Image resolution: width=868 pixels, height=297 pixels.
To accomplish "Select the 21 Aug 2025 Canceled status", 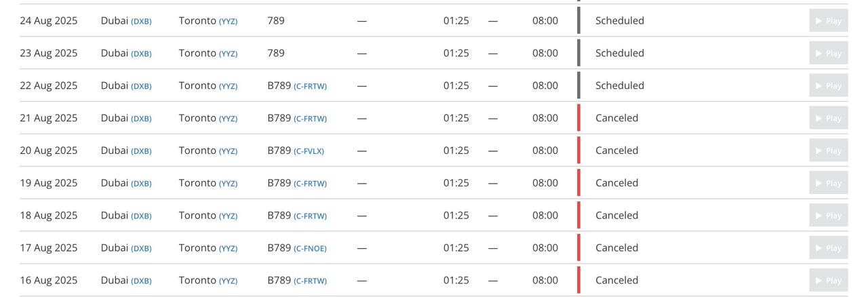I will [616, 118].
